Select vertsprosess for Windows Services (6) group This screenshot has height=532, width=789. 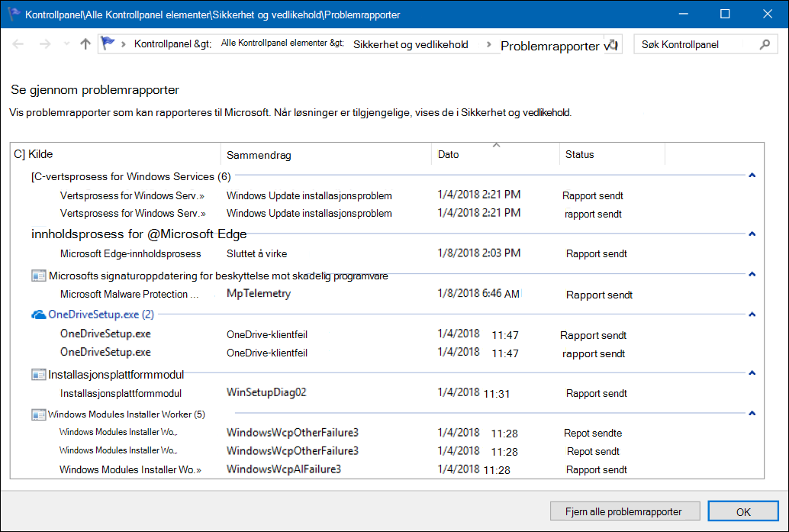tap(130, 176)
